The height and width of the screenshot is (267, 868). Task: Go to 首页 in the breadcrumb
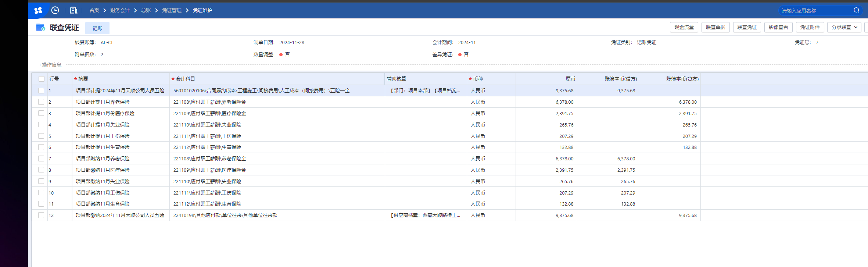[x=94, y=10]
